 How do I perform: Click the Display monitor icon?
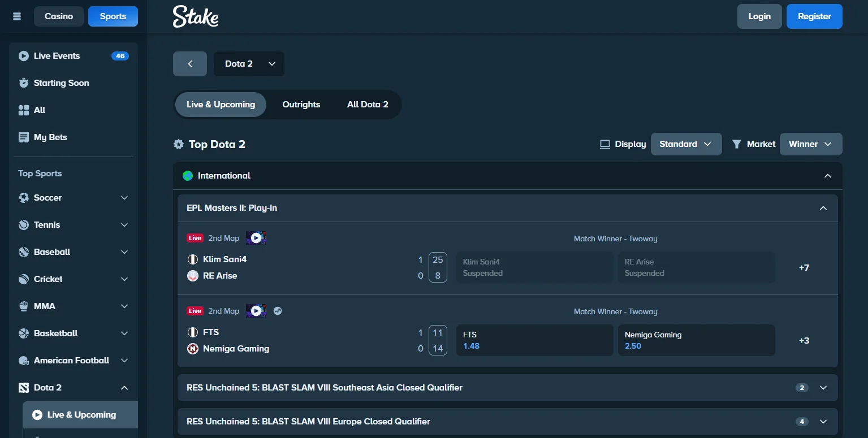(x=605, y=144)
